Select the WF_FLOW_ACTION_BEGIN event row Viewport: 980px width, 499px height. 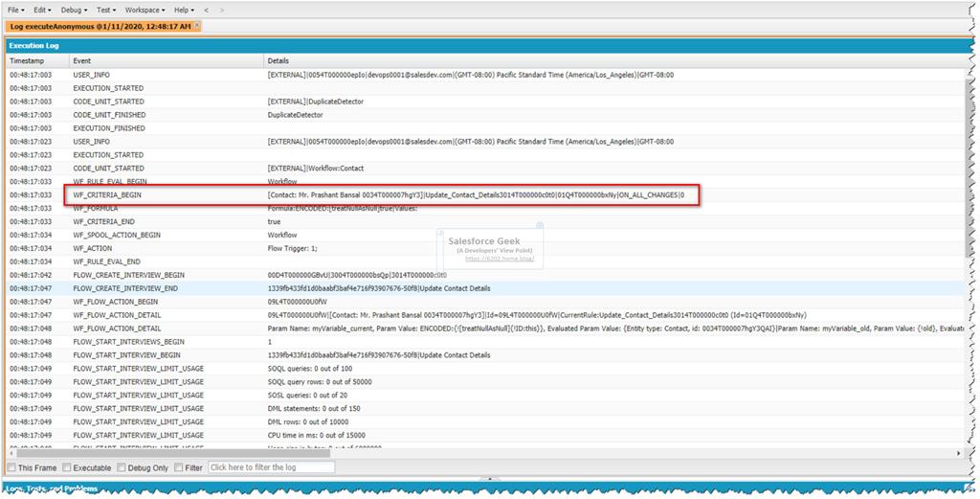pyautogui.click(x=485, y=302)
